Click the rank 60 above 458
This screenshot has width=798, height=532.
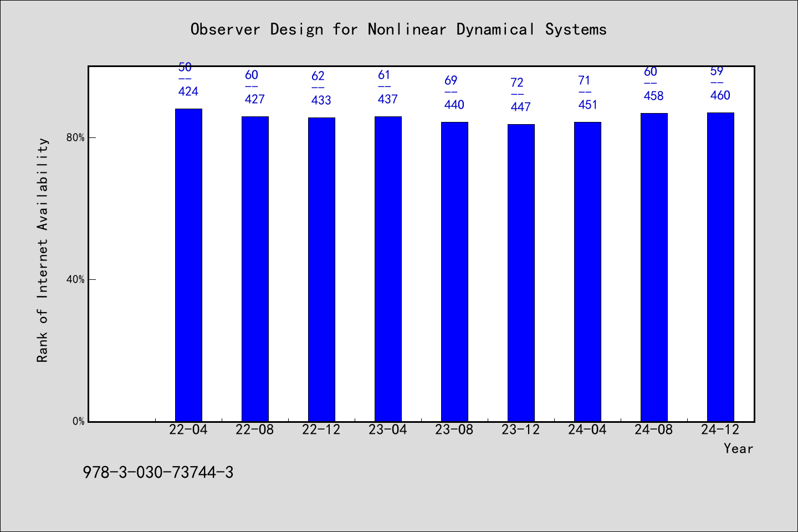coord(651,72)
